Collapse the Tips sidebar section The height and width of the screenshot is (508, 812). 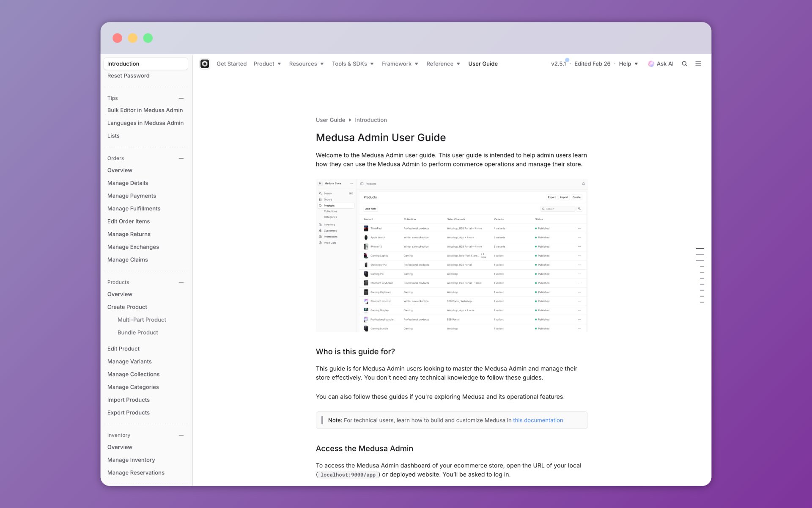point(181,98)
